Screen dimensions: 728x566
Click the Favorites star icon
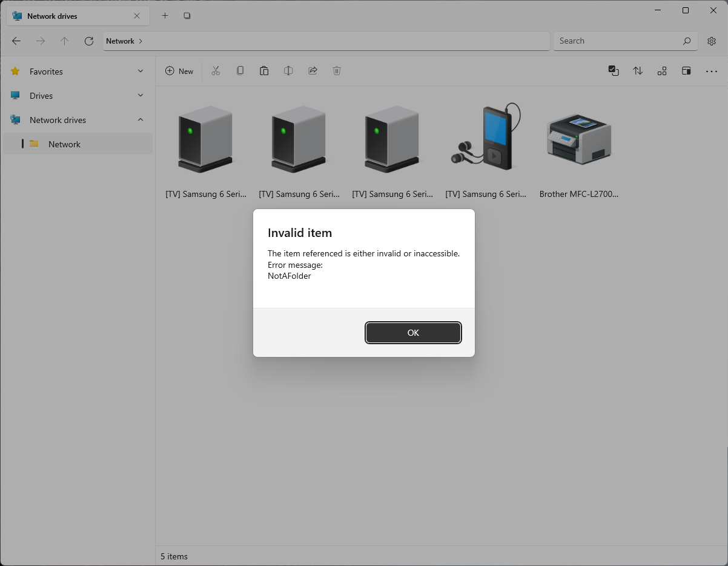[15, 72]
